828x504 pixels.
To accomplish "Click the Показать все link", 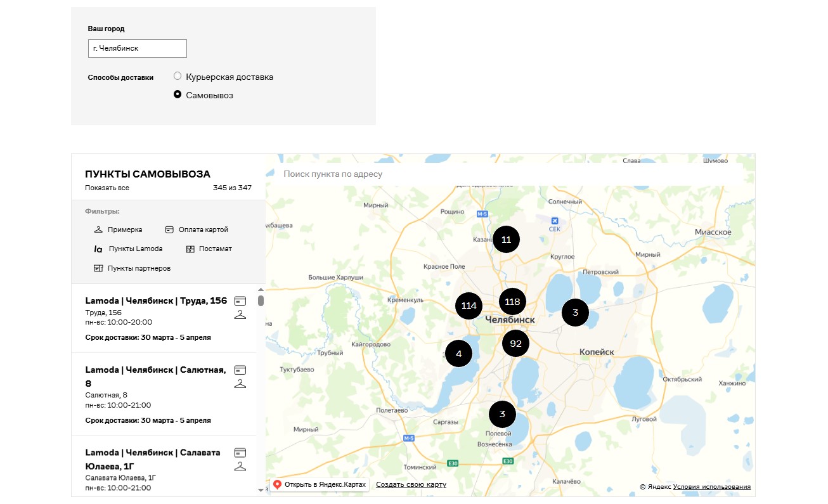I will [107, 188].
